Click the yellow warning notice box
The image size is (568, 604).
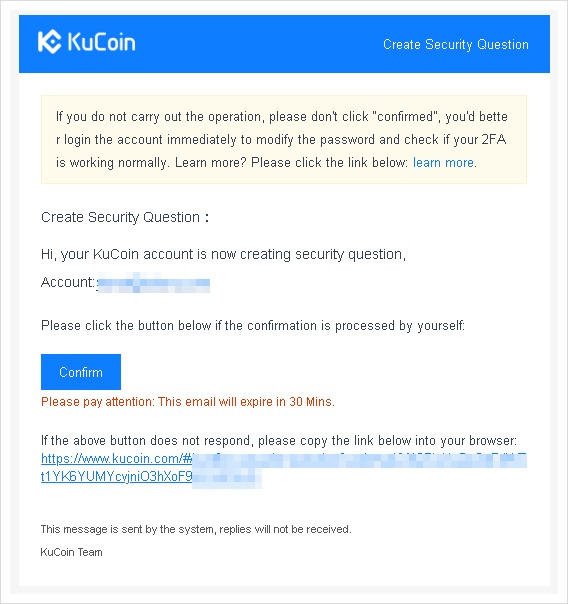point(284,139)
